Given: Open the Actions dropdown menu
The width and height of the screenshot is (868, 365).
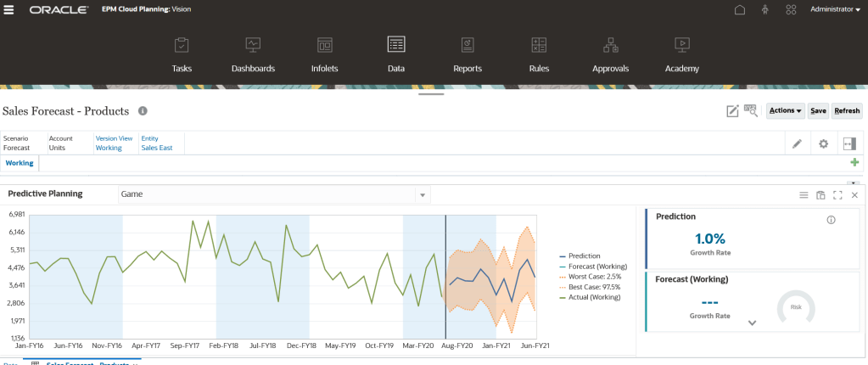Looking at the screenshot, I should (785, 110).
